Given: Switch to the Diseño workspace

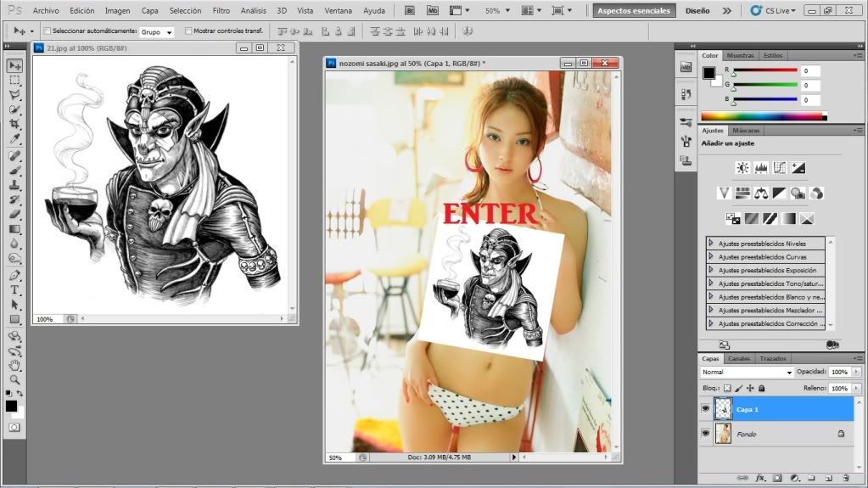Looking at the screenshot, I should (697, 10).
